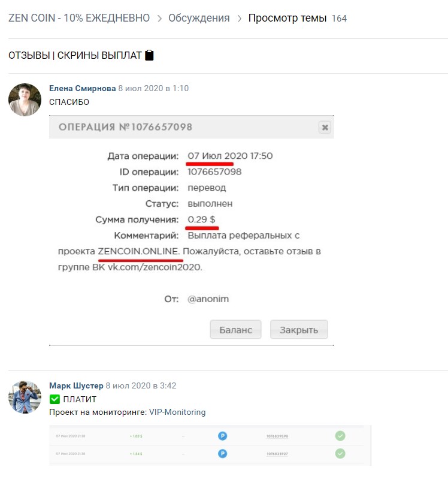Image resolution: width=448 pixels, height=482 pixels.
Task: Open Марк Шустер author name link
Action: click(x=76, y=385)
